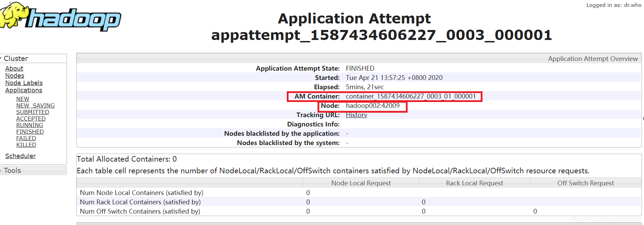The height and width of the screenshot is (225, 644).
Task: Click the Logged in as dr.who text
Action: pyautogui.click(x=614, y=5)
